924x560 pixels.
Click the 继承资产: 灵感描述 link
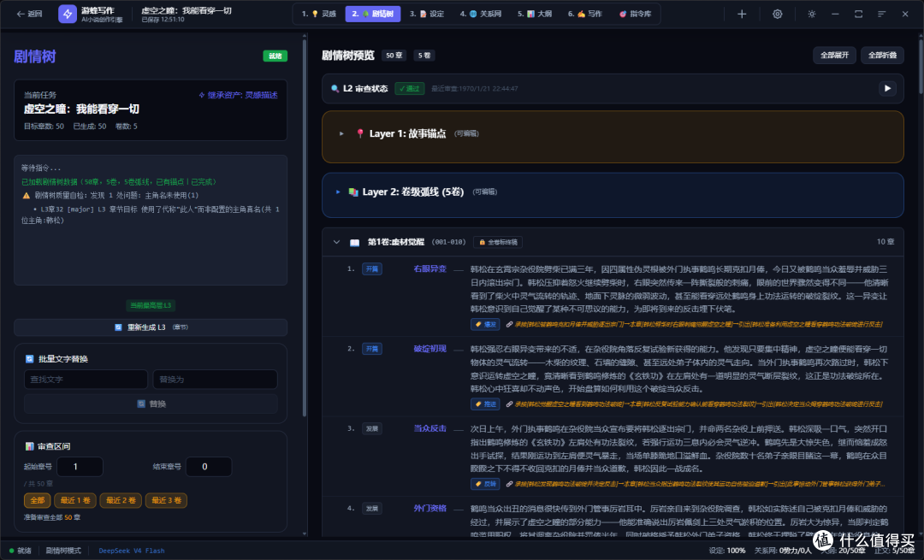tap(238, 95)
